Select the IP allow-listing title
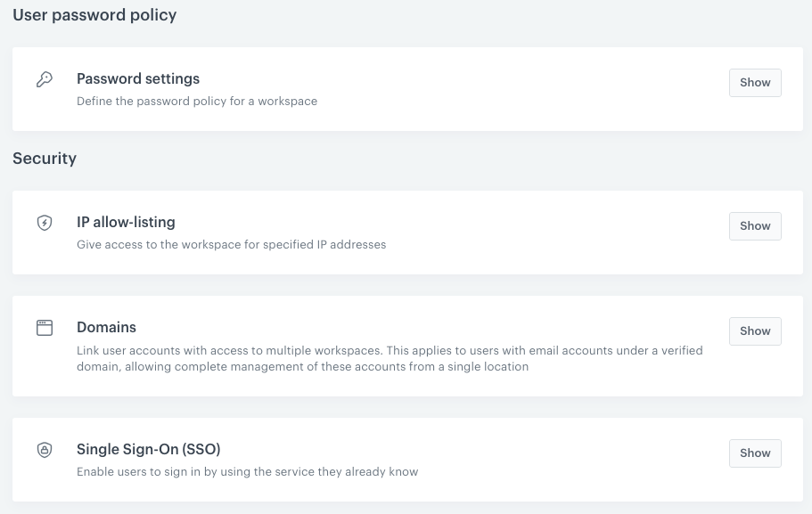Image resolution: width=812 pixels, height=514 pixels. pos(126,222)
